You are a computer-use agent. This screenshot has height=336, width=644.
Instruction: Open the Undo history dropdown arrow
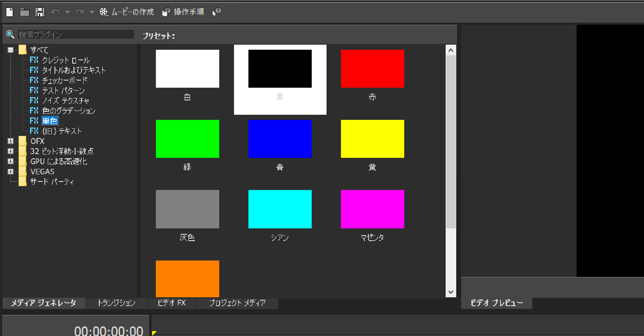67,12
